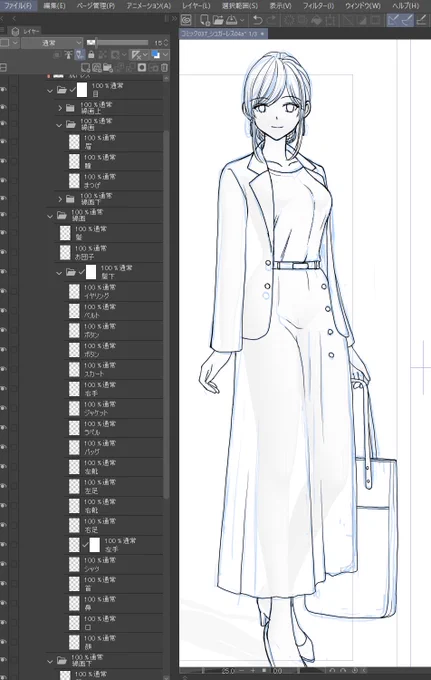Click the Scale/Rotate transform icon

coord(330,20)
